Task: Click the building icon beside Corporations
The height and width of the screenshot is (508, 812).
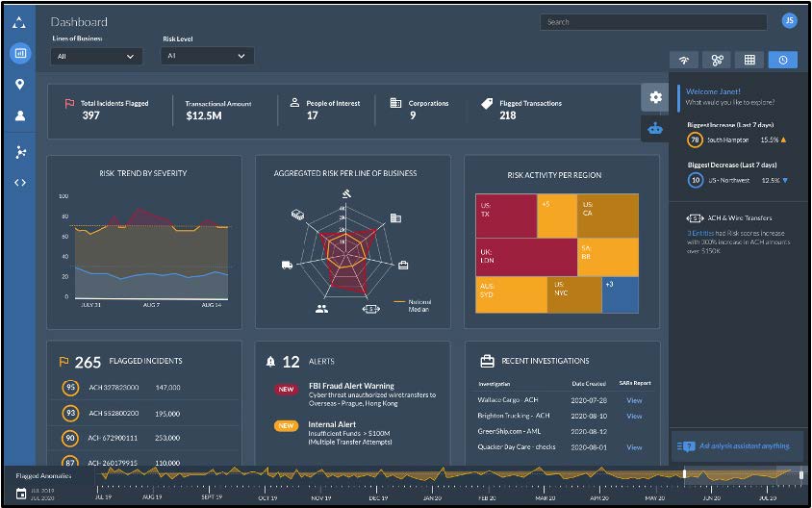Action: (395, 103)
